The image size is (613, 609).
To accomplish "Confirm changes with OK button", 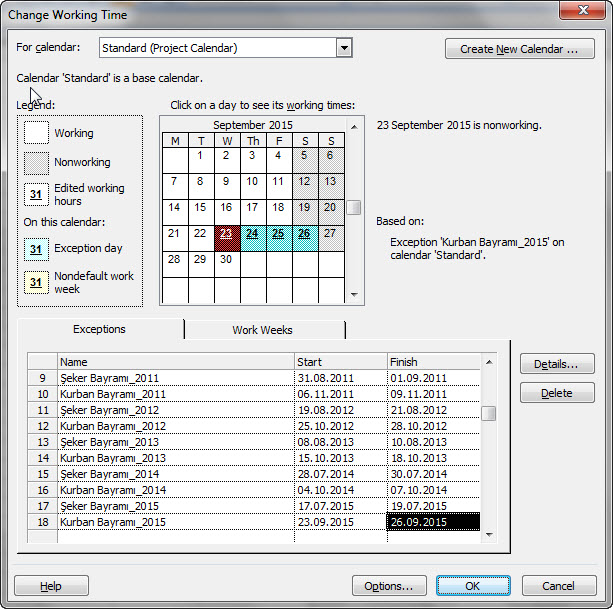I will (472, 586).
